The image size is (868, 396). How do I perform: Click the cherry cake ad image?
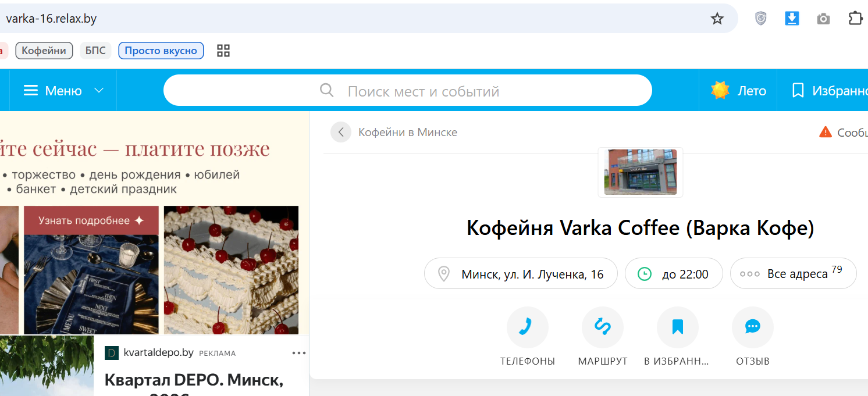click(x=231, y=270)
